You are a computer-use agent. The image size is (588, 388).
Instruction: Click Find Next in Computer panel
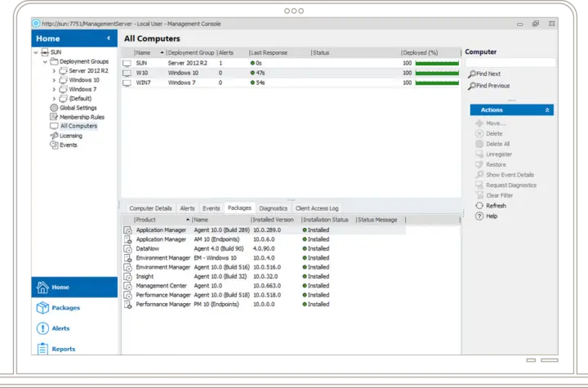coord(488,74)
